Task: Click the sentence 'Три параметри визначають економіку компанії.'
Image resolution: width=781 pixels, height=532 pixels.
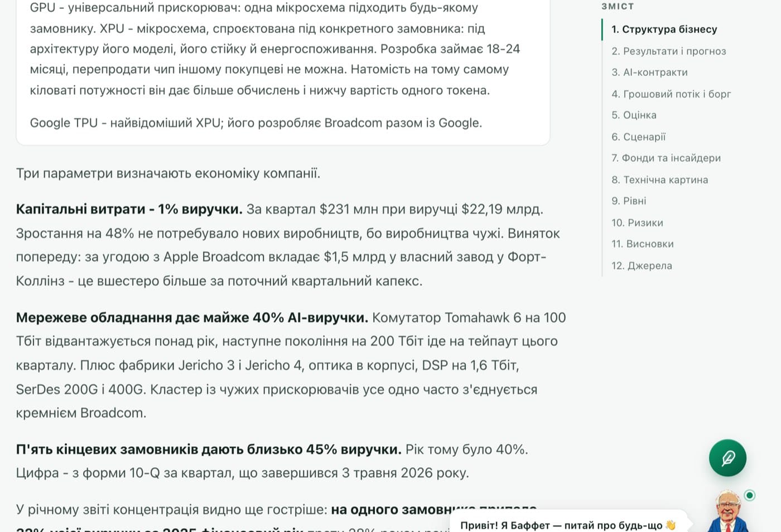Action: click(168, 173)
